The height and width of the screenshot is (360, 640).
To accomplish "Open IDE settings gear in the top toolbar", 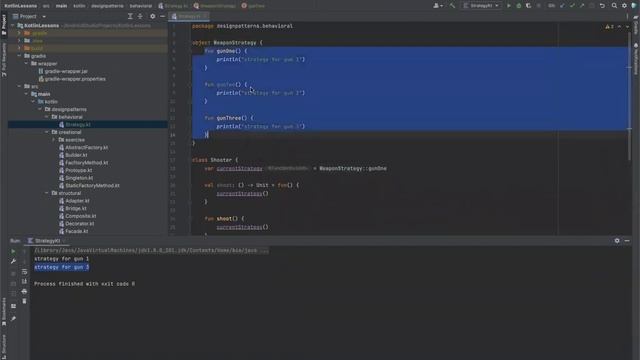I will 624,6.
